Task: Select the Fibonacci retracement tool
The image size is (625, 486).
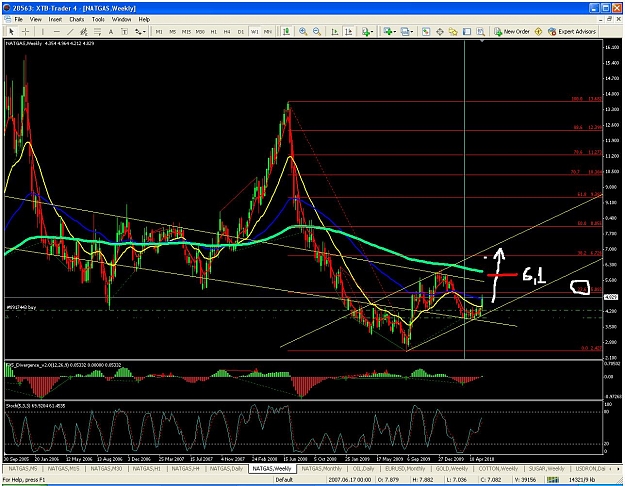Action: pos(97,31)
